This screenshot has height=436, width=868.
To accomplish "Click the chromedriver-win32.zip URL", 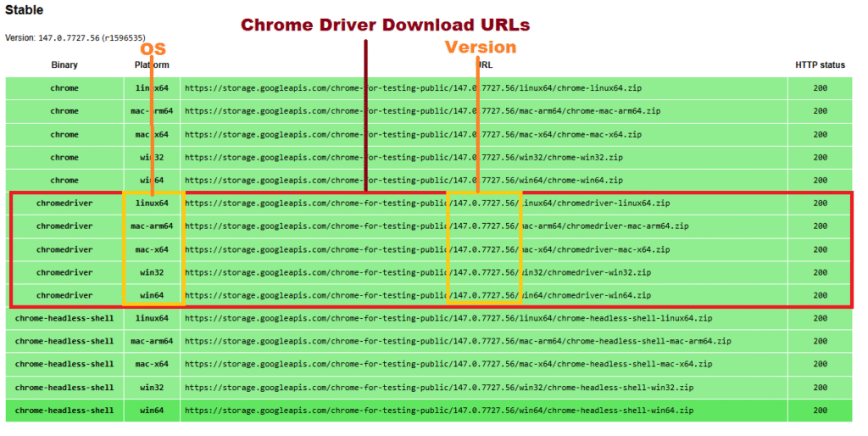I will [418, 272].
